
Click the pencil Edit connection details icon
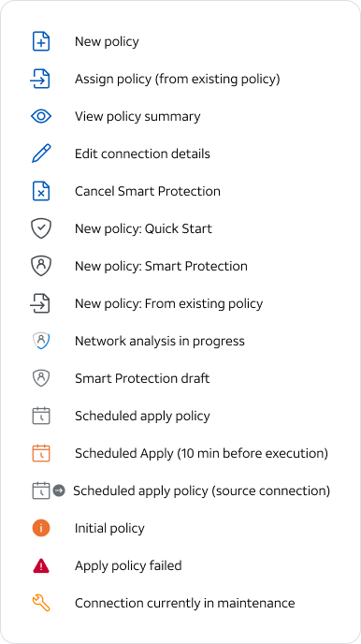[41, 154]
